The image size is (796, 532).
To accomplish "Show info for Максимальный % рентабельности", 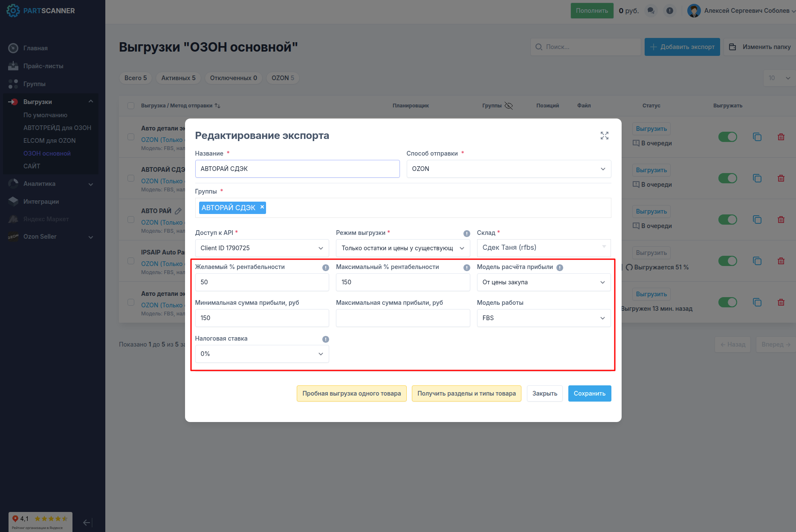I will [x=467, y=268].
